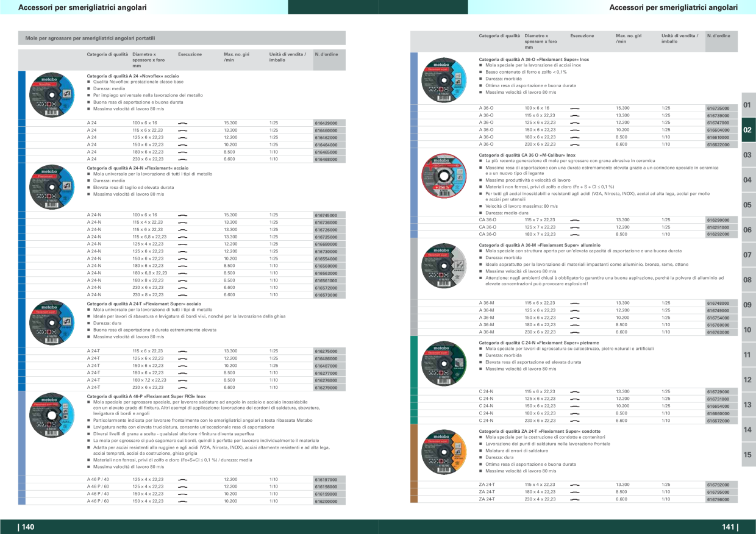Click the disc shape icon in row 616197000
756x534 pixels.
pos(182,480)
